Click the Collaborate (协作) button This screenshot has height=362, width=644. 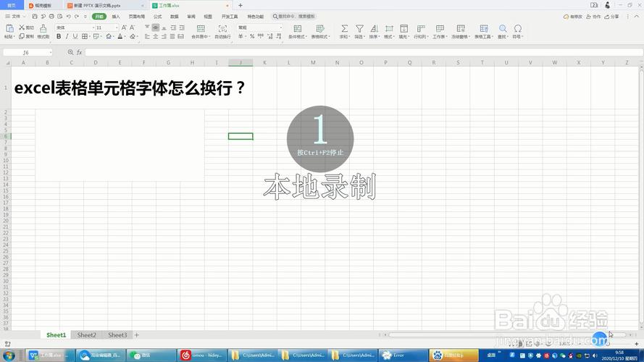tap(593, 17)
